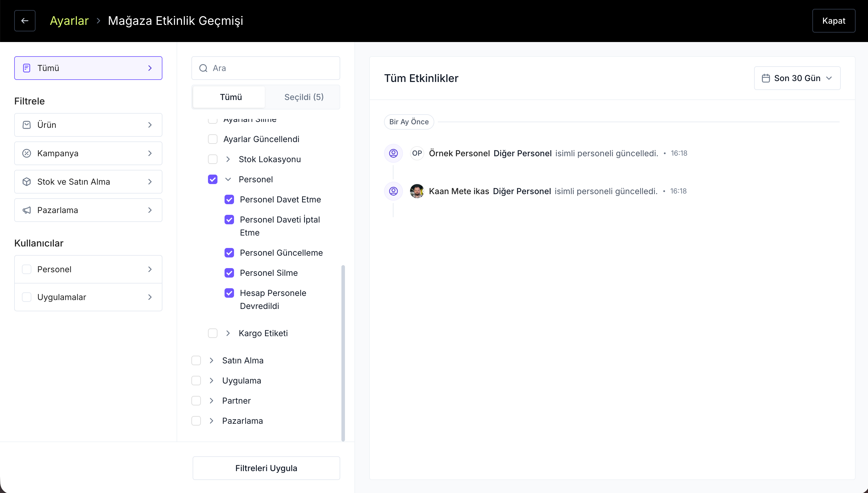Tick the Satın Alma checkbox
Screen dimensions: 868x493
point(196,361)
